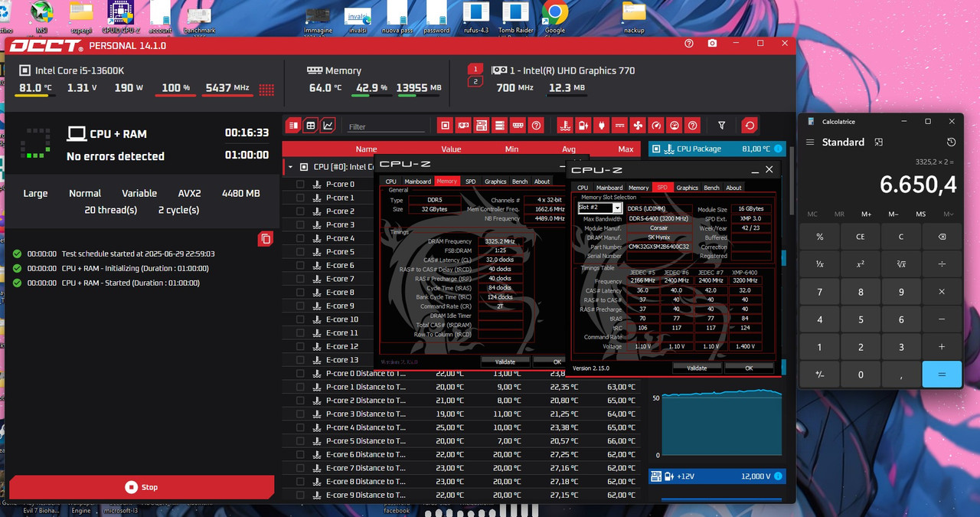This screenshot has height=517, width=980.
Task: Toggle the power plug sensor type filter
Action: 602,126
